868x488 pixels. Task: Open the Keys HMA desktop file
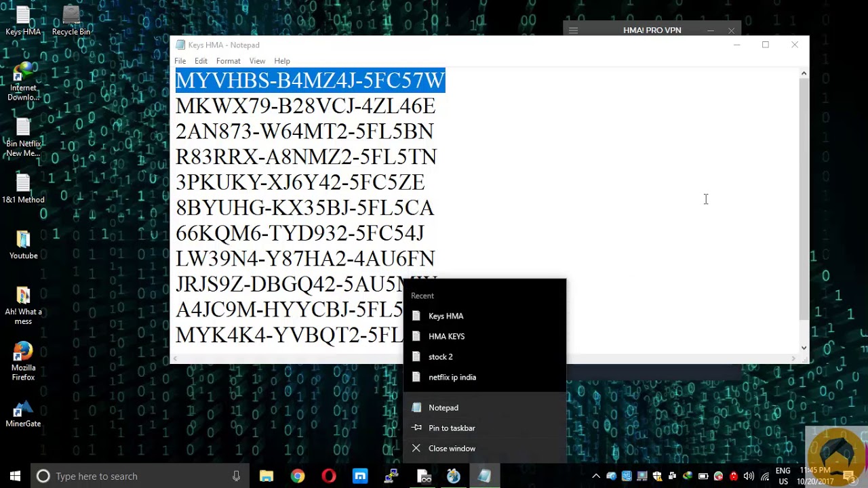[23, 21]
